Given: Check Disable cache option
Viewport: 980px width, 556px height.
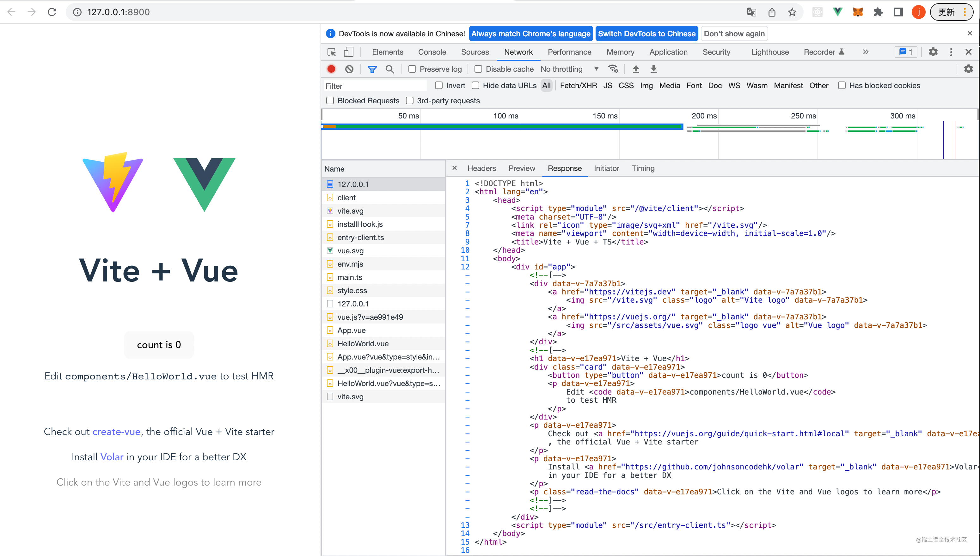Looking at the screenshot, I should (x=478, y=69).
